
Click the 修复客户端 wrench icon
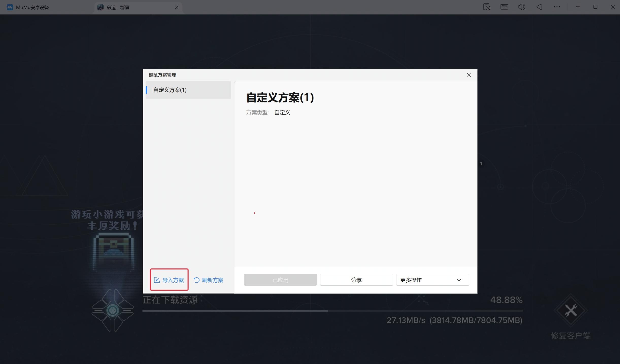coord(571,311)
